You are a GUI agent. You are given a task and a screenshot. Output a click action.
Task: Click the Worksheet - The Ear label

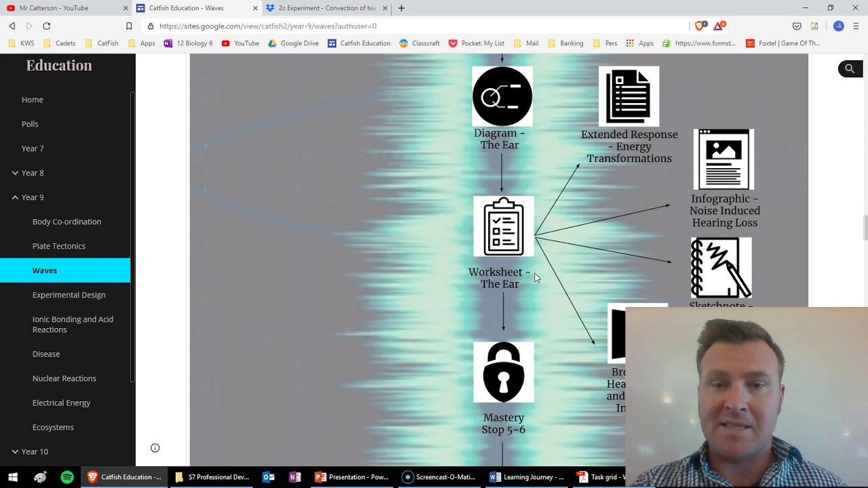[x=500, y=278]
